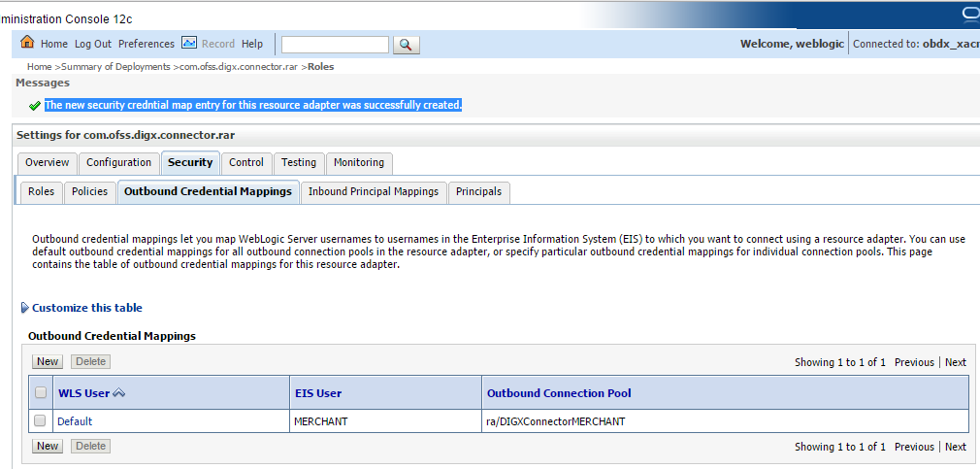Go to the Roles subtab
The height and width of the screenshot is (469, 980).
click(x=42, y=192)
